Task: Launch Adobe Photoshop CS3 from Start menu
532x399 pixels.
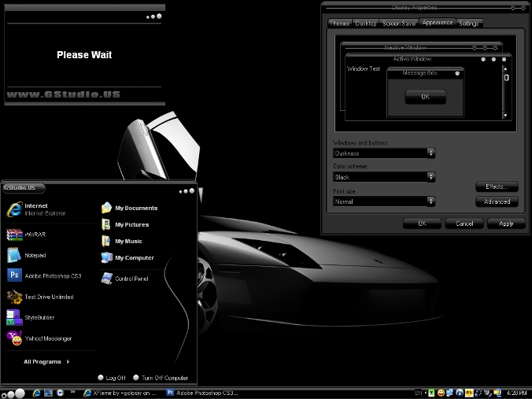Action: pos(44,276)
